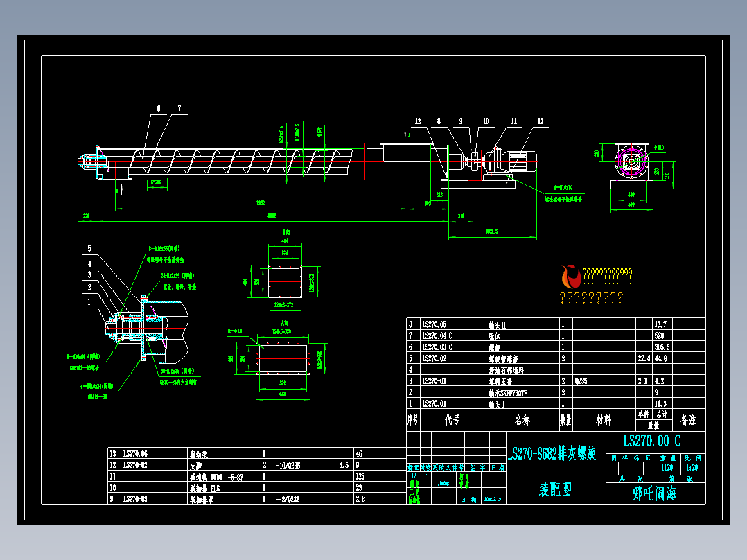
Task: Select the unit weight '22.4'
Action: [644, 358]
